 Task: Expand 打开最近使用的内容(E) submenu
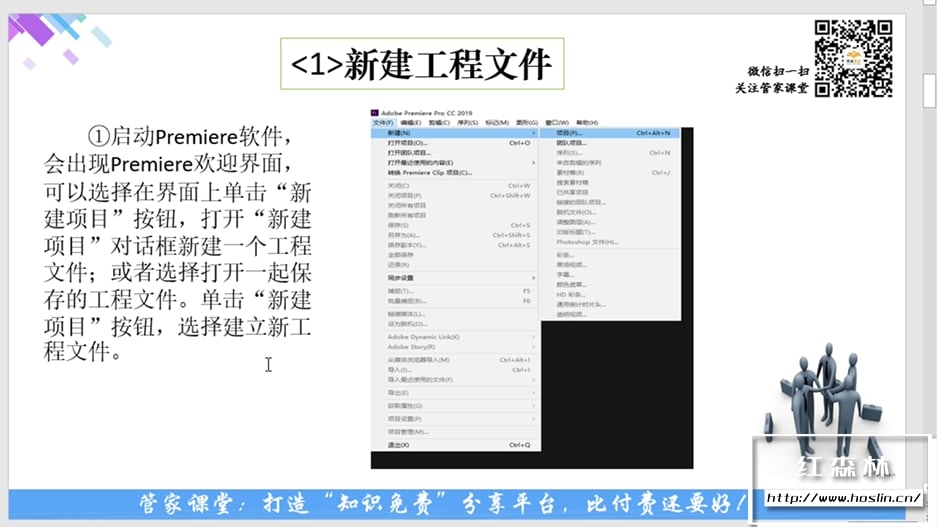pos(456,163)
